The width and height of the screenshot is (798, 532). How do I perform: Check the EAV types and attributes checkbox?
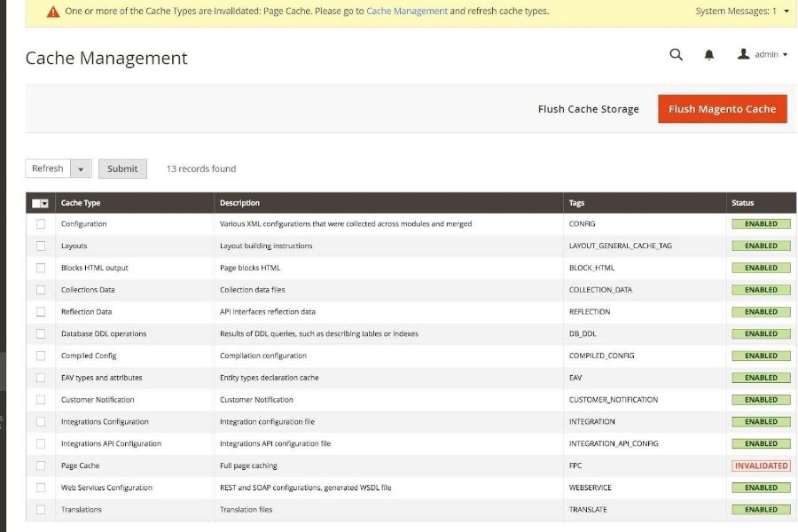pyautogui.click(x=41, y=378)
